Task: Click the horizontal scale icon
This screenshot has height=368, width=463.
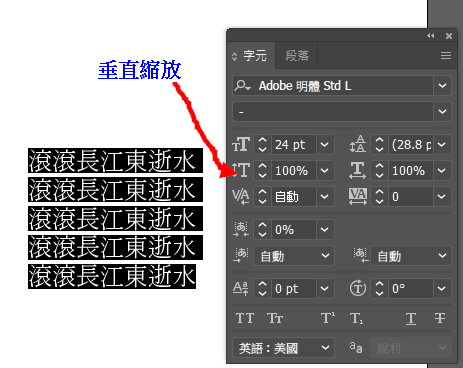Action: tap(358, 170)
